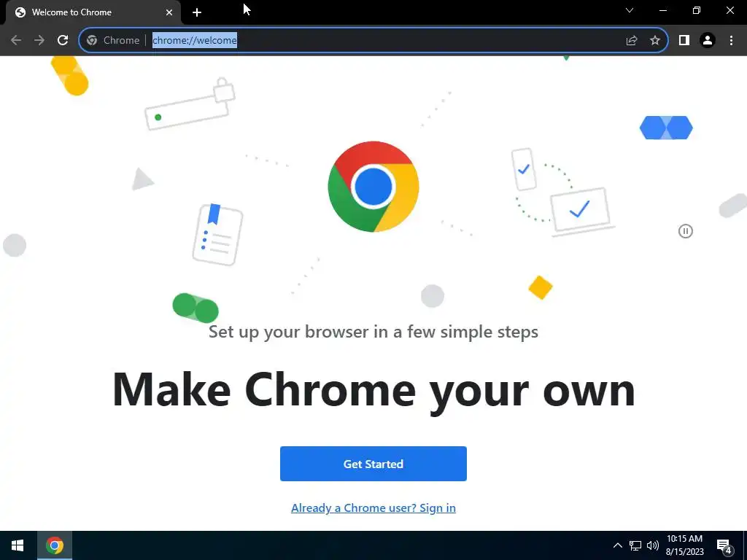Restore down the Chrome window

pyautogui.click(x=697, y=10)
